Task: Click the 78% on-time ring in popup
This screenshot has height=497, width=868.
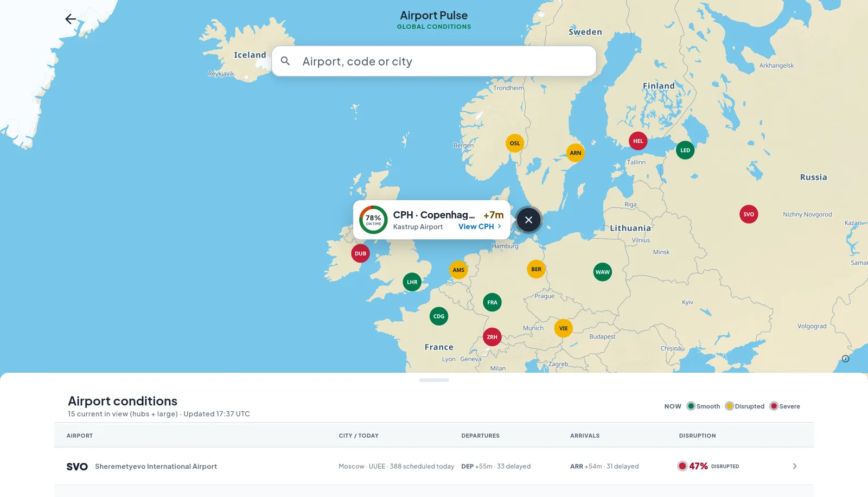Action: coord(373,220)
